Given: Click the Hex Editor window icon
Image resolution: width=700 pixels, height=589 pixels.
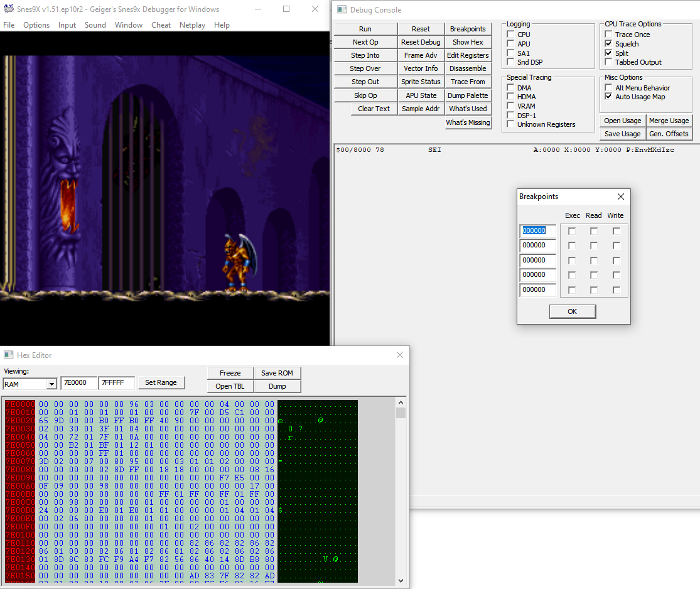Looking at the screenshot, I should [x=9, y=355].
